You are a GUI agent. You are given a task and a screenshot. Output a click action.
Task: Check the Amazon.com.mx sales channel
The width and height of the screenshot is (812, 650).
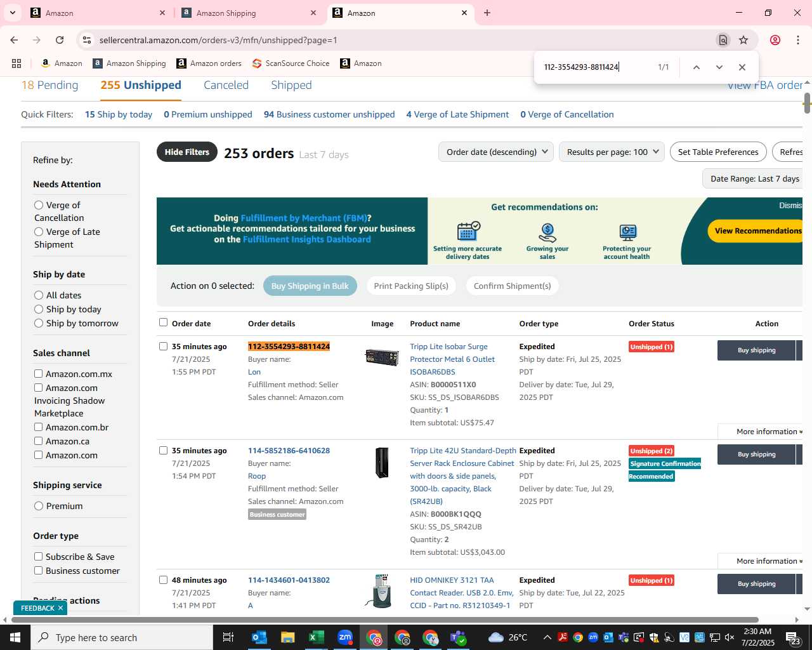pyautogui.click(x=38, y=374)
